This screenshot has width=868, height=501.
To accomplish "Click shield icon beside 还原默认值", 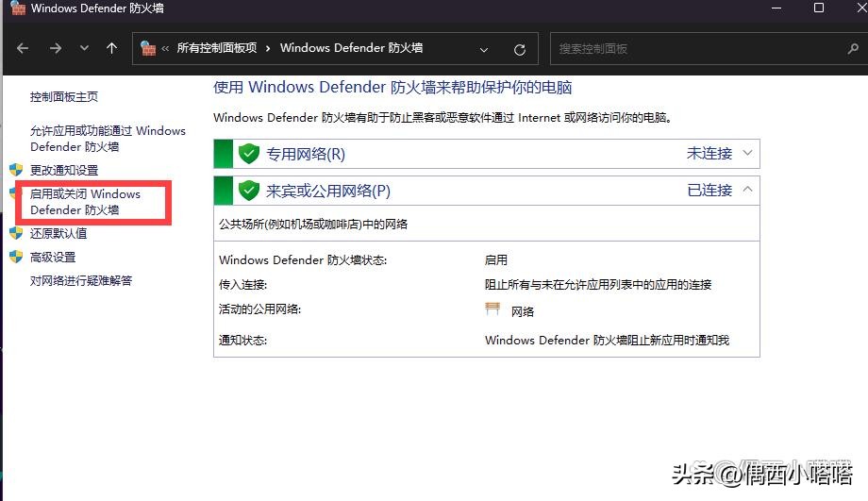I will pyautogui.click(x=16, y=232).
